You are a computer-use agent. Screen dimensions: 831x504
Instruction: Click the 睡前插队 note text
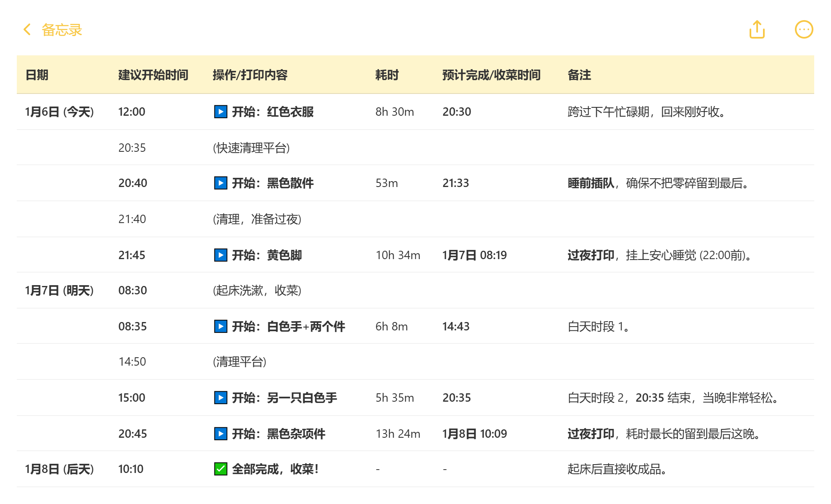591,183
